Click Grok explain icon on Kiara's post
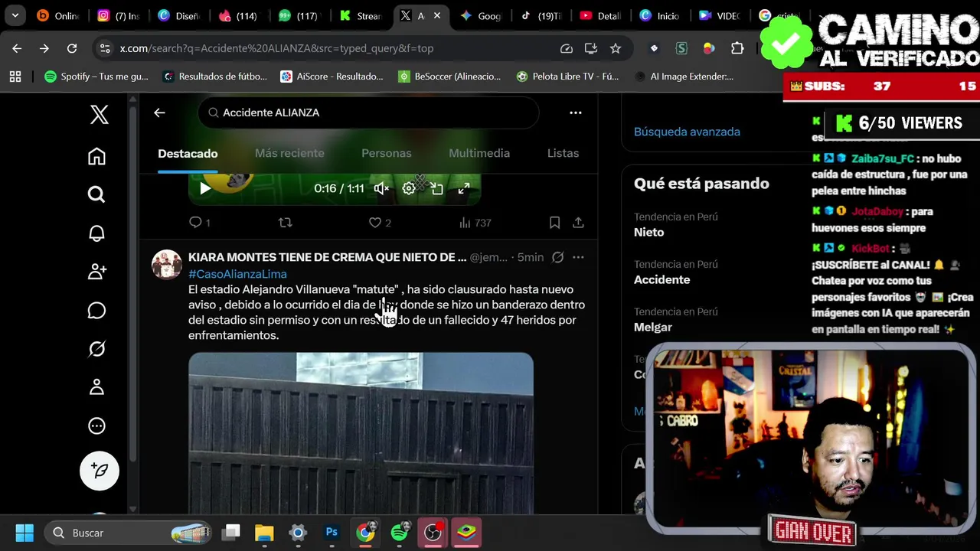 [557, 257]
